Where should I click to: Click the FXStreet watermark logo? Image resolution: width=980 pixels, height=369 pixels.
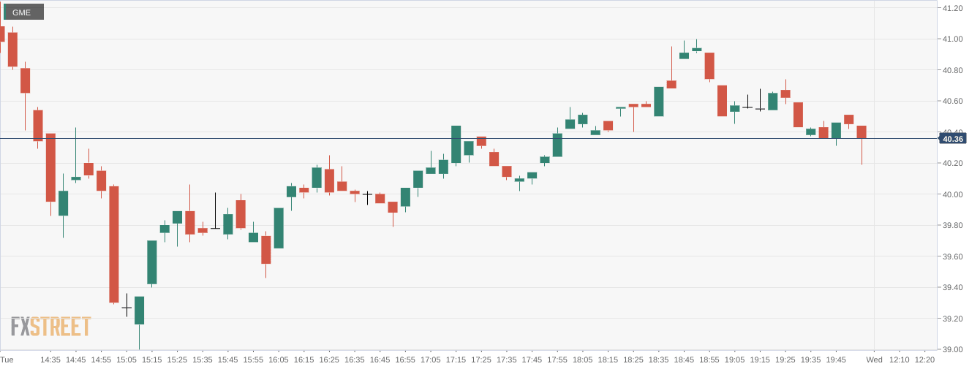tap(50, 327)
